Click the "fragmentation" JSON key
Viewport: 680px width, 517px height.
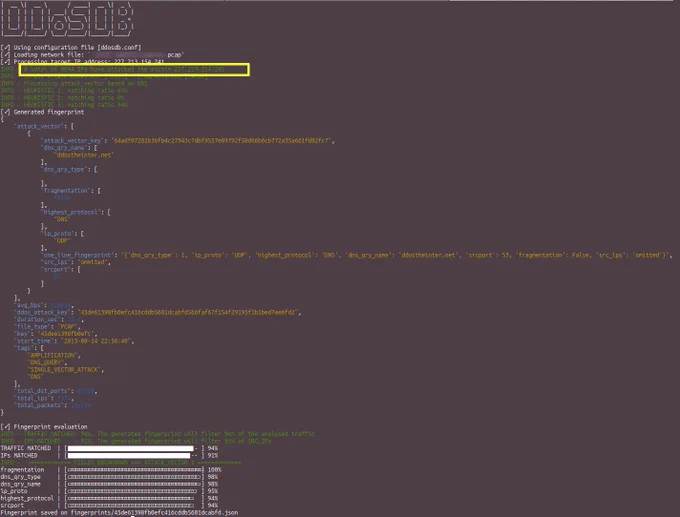click(66, 190)
